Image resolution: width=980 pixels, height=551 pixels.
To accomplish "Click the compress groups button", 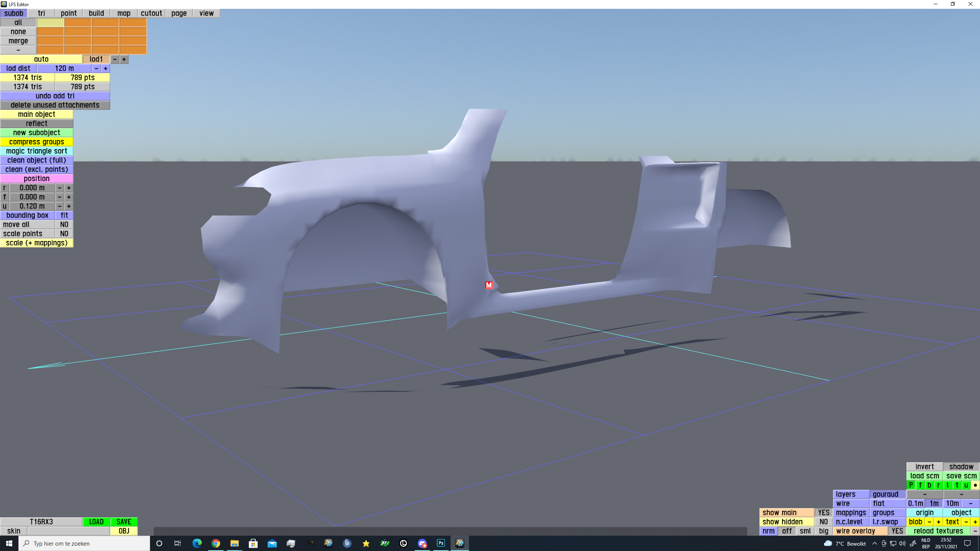I will pos(36,142).
